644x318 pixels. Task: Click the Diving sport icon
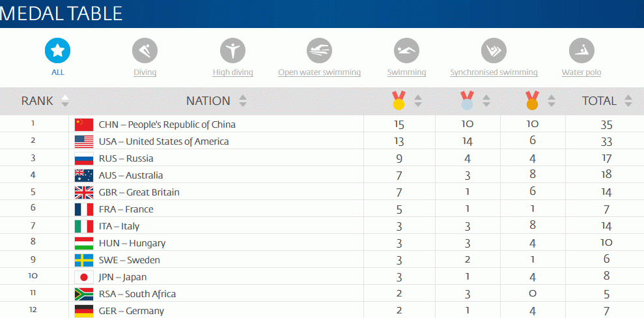[145, 50]
